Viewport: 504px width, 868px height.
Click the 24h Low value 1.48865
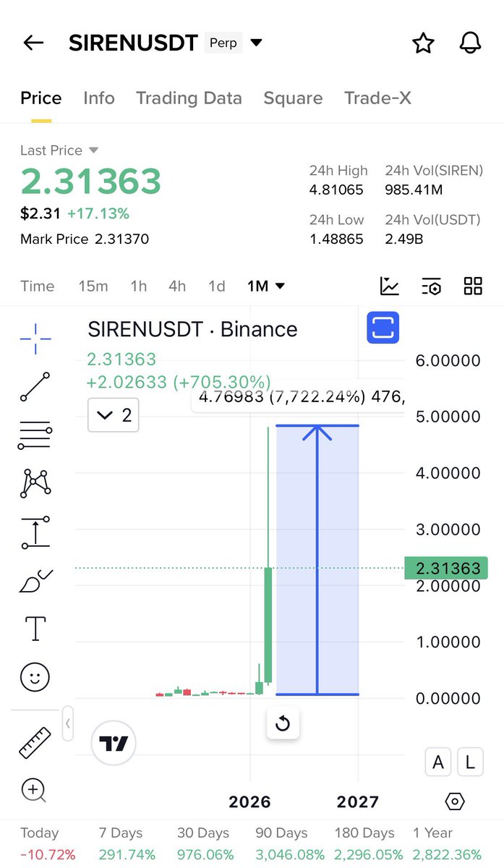point(337,239)
